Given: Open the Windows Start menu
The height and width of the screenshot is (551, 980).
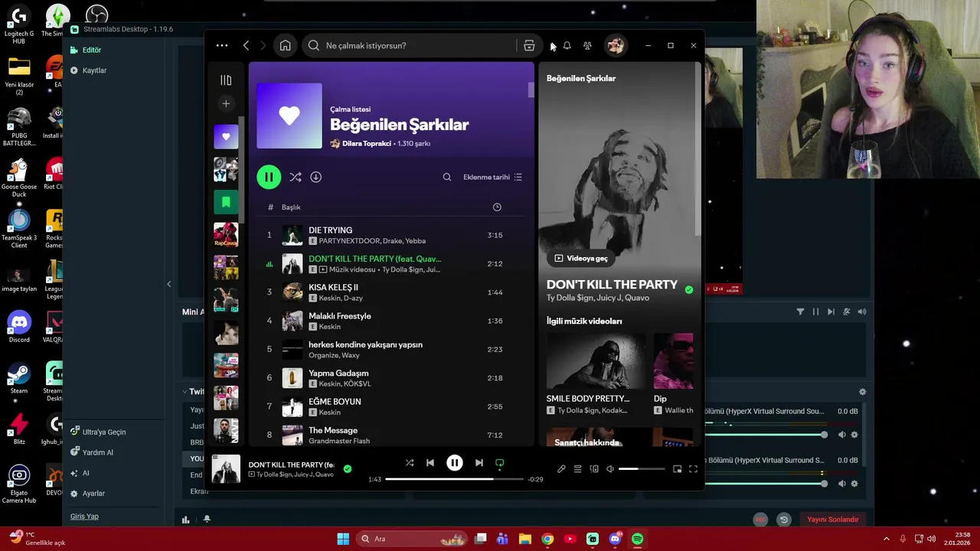Looking at the screenshot, I should point(343,539).
